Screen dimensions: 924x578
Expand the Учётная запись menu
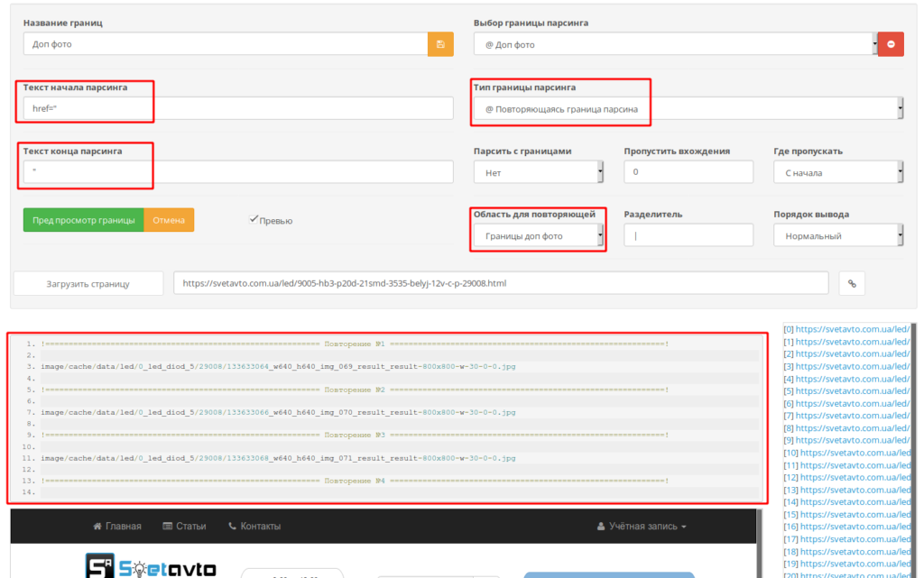click(x=642, y=527)
